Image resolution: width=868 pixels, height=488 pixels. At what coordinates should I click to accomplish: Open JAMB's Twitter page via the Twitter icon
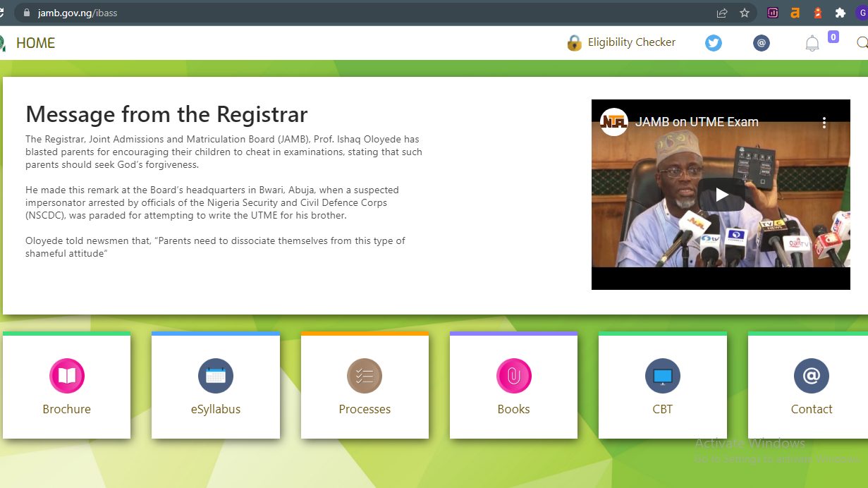tap(713, 43)
